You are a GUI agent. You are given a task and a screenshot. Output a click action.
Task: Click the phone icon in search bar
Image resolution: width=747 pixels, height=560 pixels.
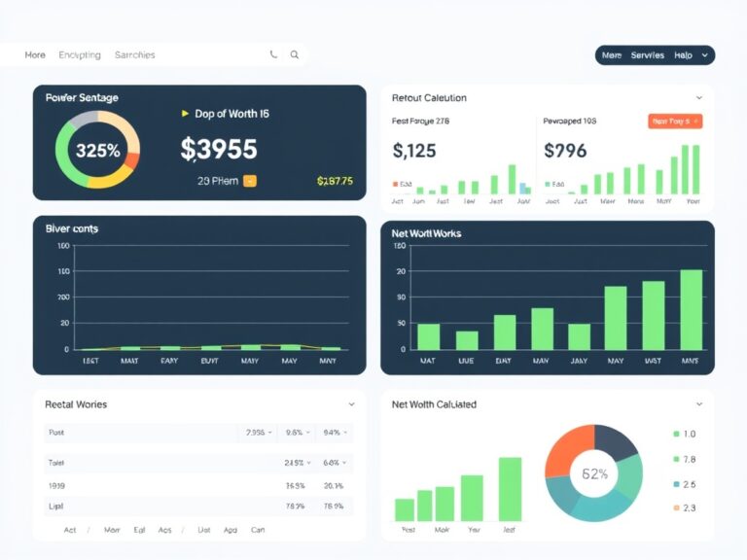[x=273, y=54]
